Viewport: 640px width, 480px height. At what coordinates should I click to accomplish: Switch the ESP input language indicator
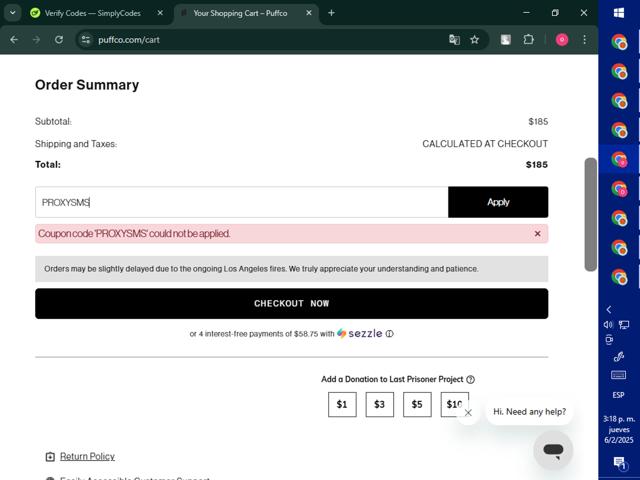[618, 395]
